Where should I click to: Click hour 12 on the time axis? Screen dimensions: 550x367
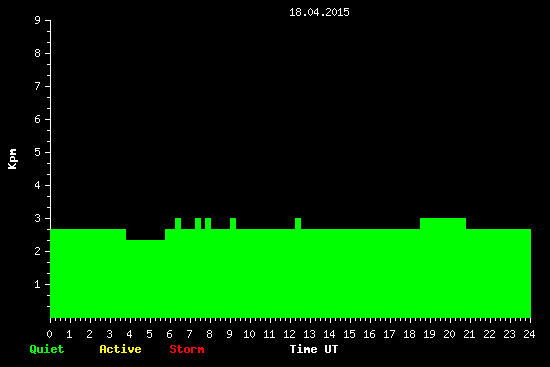(x=289, y=334)
